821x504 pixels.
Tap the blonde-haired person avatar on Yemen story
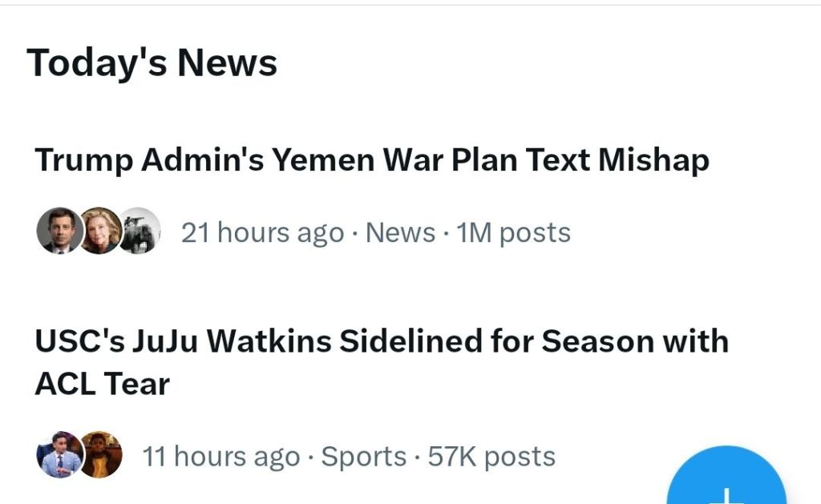pos(100,232)
